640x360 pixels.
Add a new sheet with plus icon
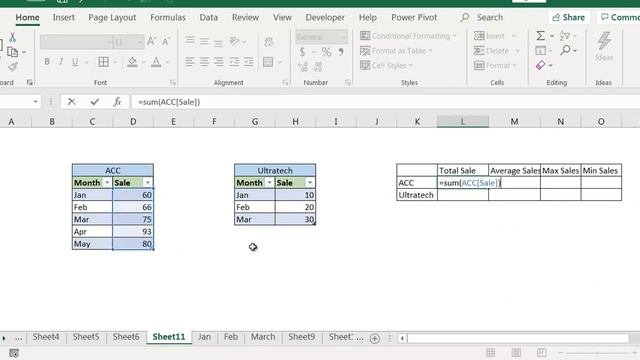[374, 338]
